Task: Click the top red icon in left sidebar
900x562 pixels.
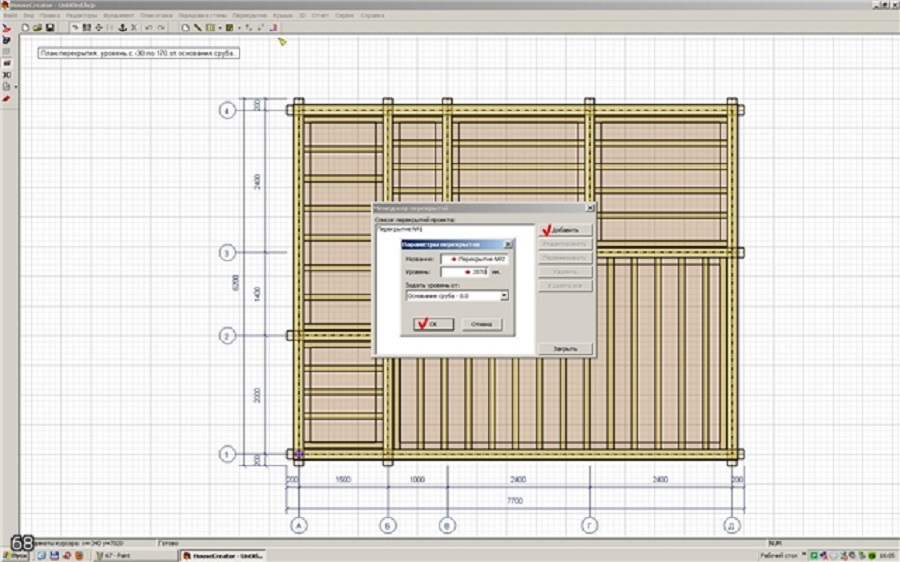Action: point(6,28)
